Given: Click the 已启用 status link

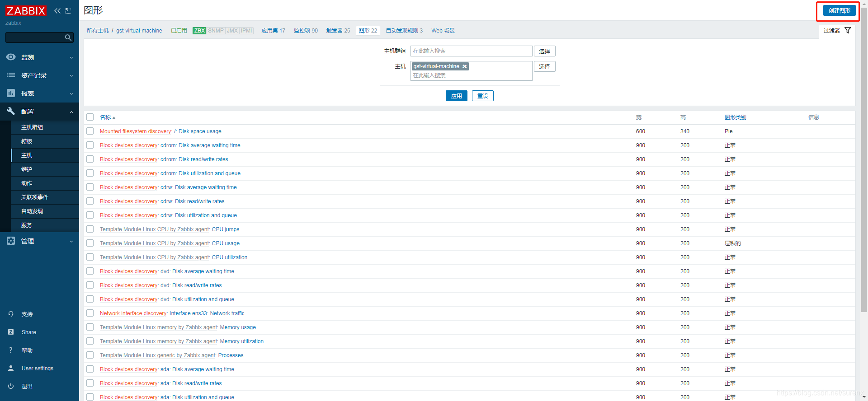Looking at the screenshot, I should point(179,31).
